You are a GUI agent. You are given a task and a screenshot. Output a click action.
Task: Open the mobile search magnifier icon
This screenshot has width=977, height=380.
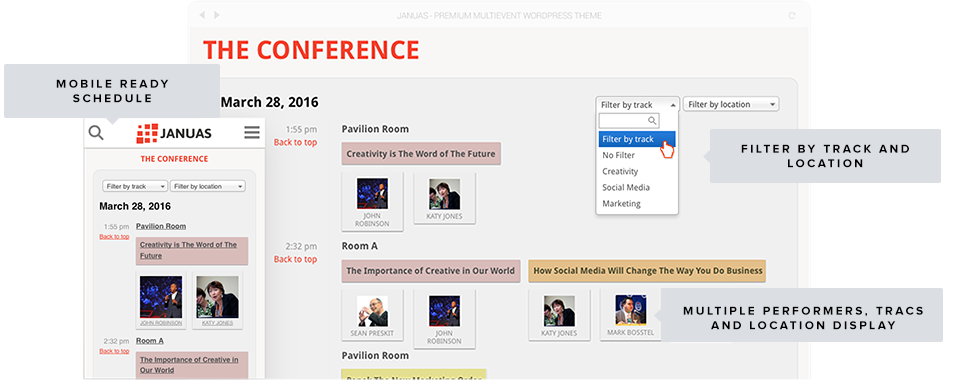click(x=96, y=133)
